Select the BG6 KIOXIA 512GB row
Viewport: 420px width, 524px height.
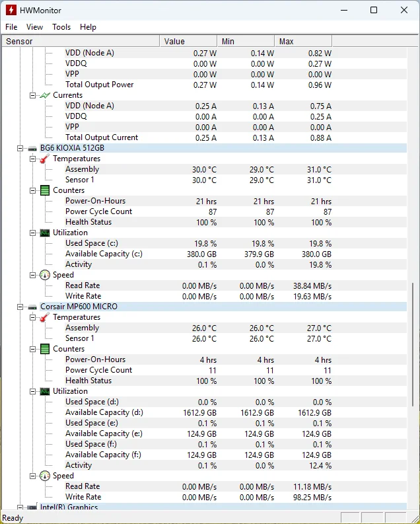pos(223,148)
